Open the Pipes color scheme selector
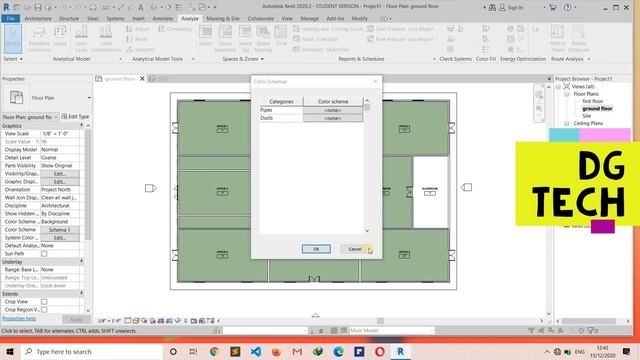Image resolution: width=640 pixels, height=360 pixels. click(333, 110)
